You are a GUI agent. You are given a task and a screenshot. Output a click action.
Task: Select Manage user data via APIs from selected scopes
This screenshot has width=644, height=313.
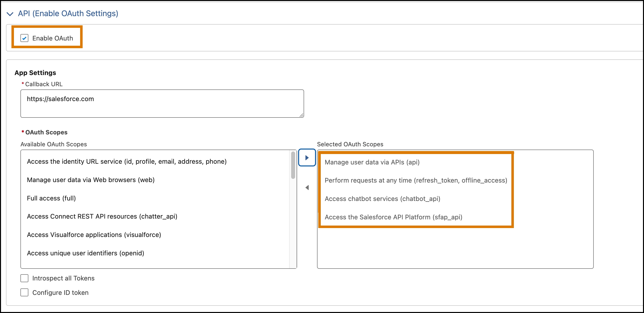coord(372,162)
